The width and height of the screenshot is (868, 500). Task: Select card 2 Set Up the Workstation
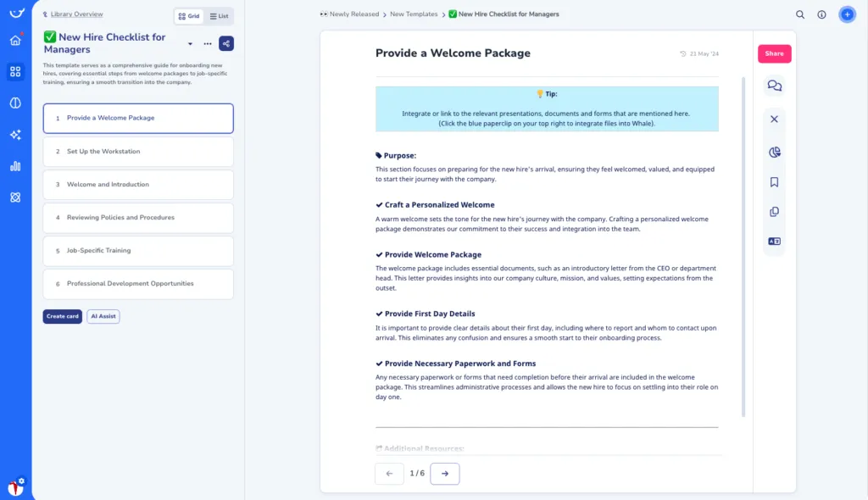point(138,151)
